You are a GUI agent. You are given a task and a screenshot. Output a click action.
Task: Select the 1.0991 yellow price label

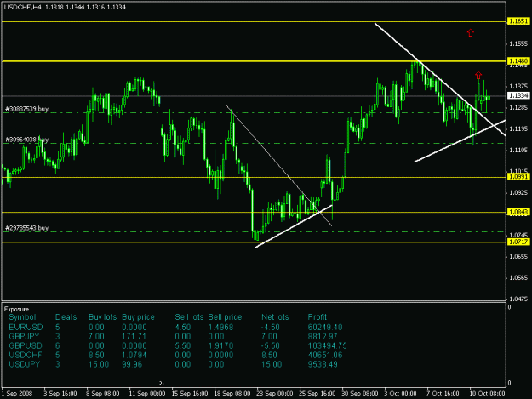(x=518, y=177)
